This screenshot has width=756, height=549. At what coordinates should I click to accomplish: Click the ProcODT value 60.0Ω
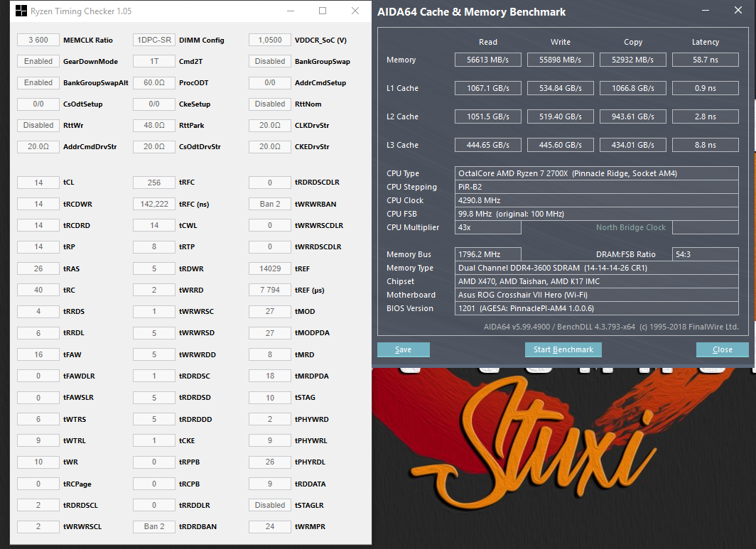pyautogui.click(x=153, y=82)
